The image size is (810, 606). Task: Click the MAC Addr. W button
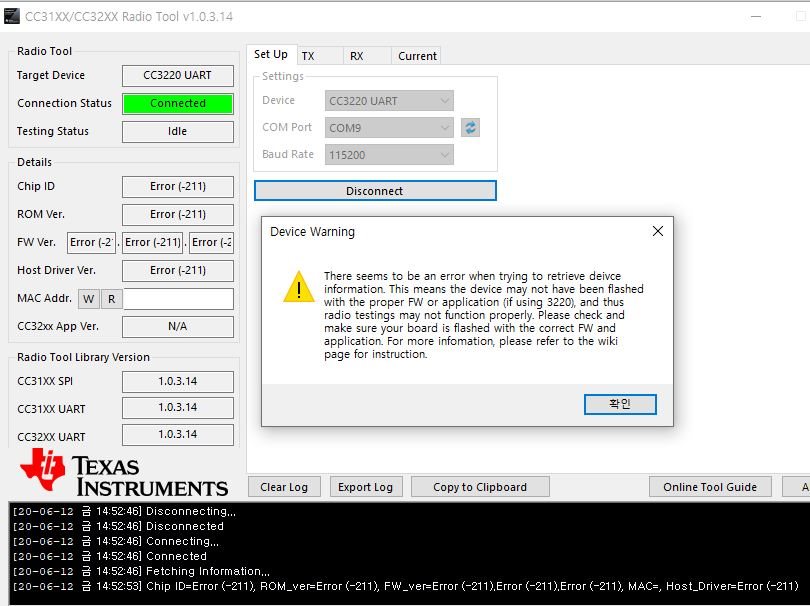[89, 299]
